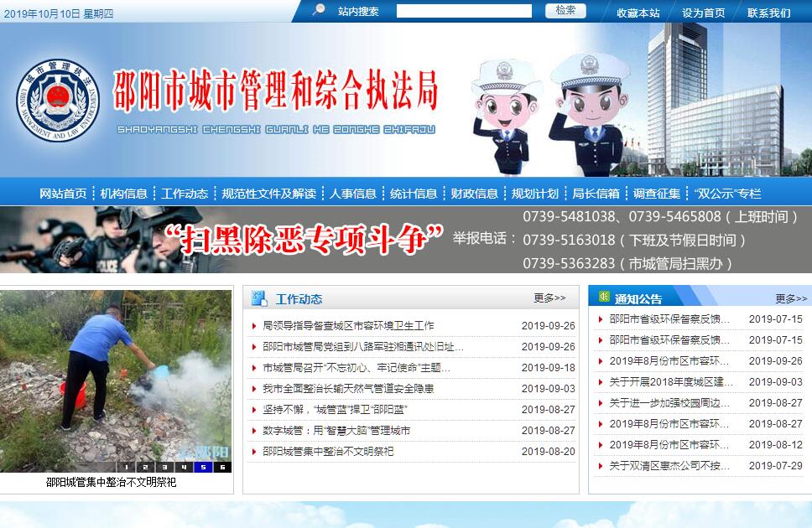Click the 通知公告 speaker icon
Image resolution: width=812 pixels, height=528 pixels.
tap(603, 298)
